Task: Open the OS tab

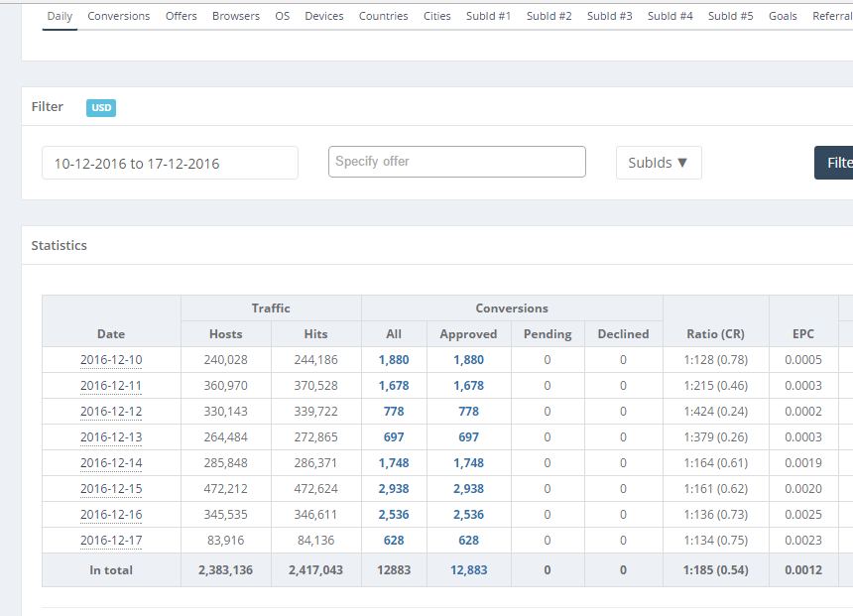Action: (x=283, y=16)
